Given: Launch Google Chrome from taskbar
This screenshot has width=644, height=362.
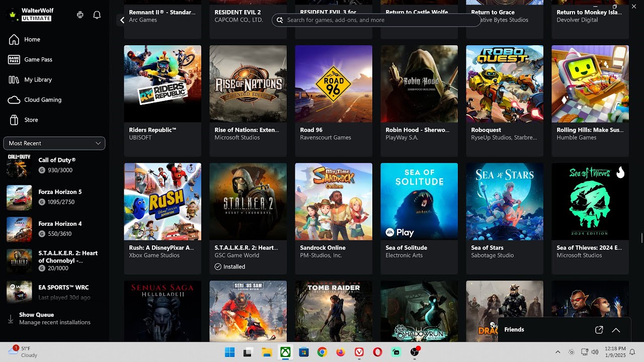Looking at the screenshot, I should 322,352.
